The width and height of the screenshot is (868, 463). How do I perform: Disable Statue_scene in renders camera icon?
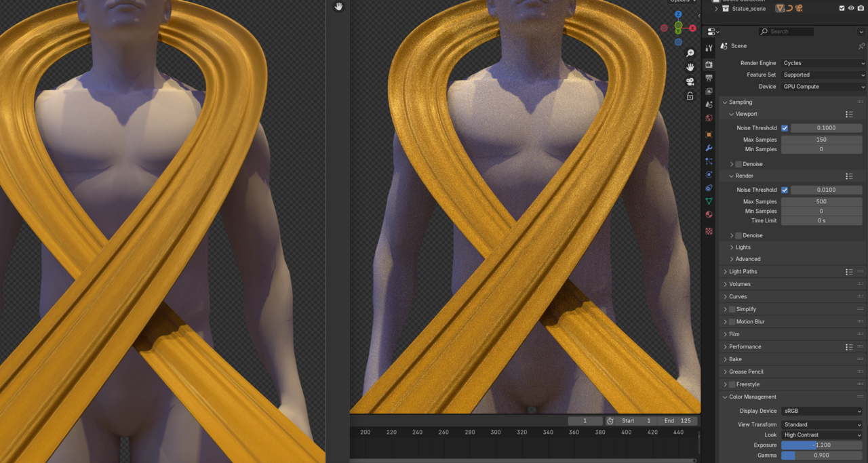tap(861, 8)
